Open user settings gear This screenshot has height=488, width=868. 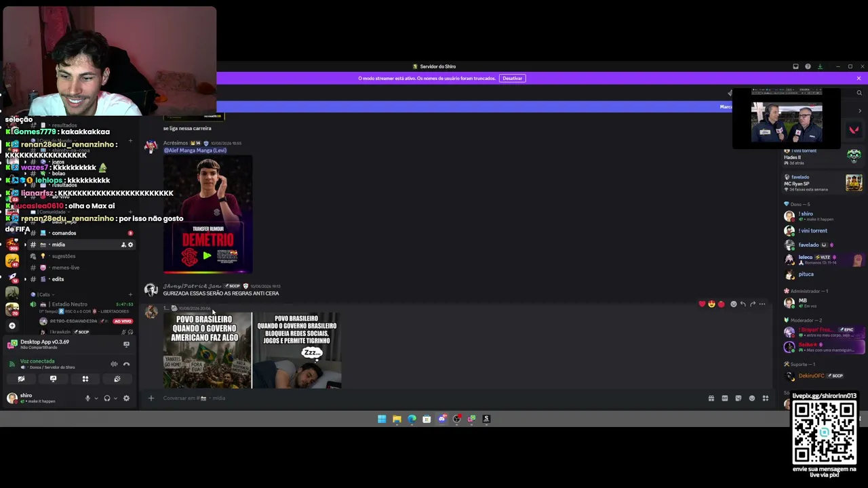point(126,399)
